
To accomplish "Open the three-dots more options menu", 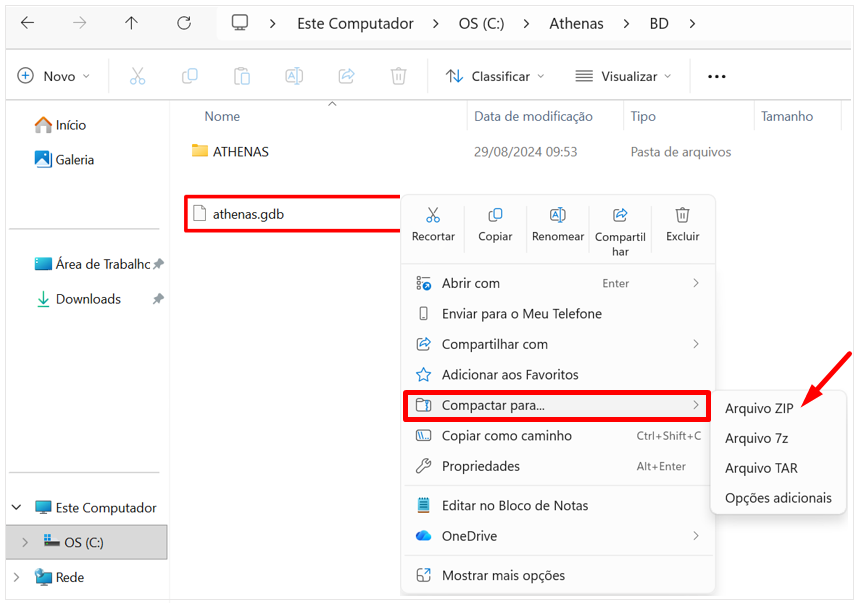I will click(716, 76).
